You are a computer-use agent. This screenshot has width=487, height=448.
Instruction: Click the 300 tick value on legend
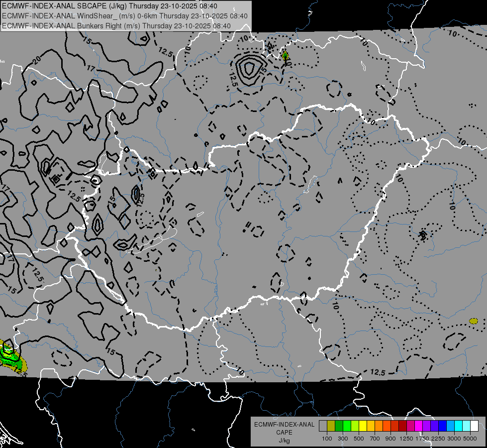point(343,439)
